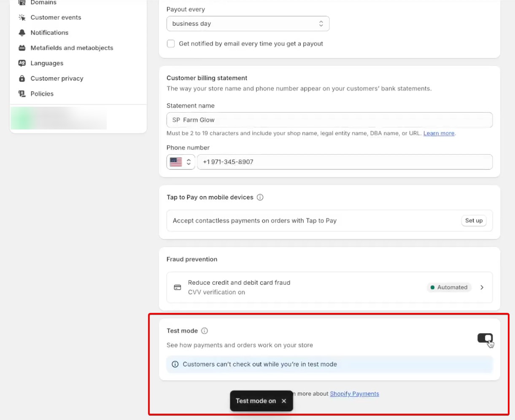The width and height of the screenshot is (515, 420).
Task: Expand the Reduce credit card fraud row
Action: click(x=482, y=287)
